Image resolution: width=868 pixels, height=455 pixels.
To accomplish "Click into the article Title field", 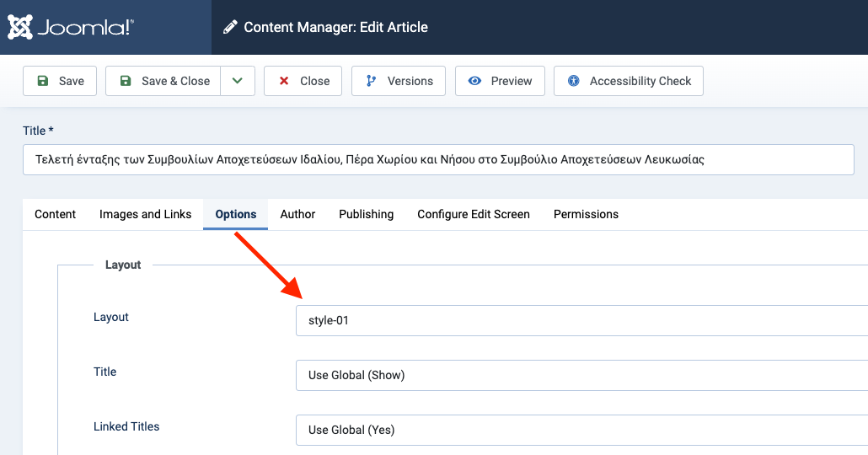I will click(x=438, y=159).
